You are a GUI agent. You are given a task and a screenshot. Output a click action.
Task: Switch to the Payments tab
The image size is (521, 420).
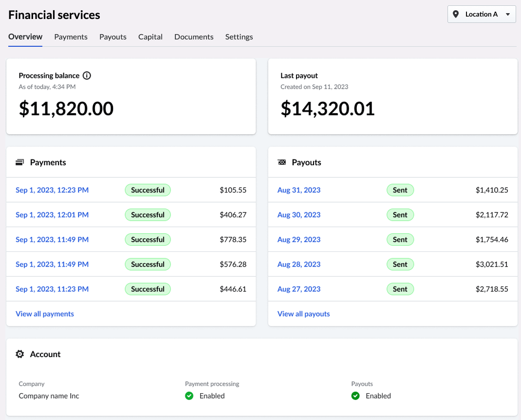click(x=71, y=37)
